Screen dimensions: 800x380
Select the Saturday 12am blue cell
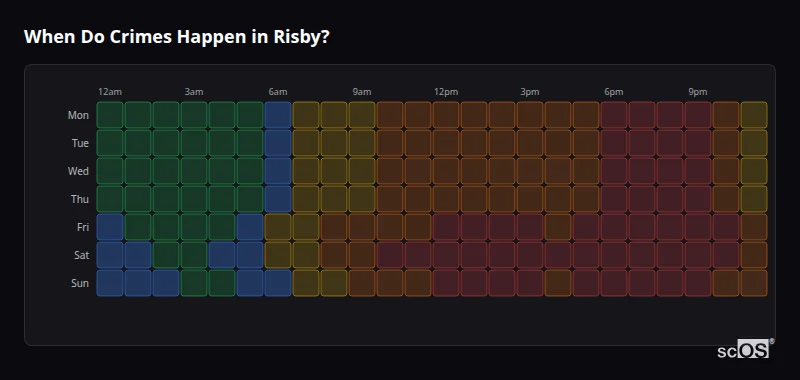pos(110,255)
